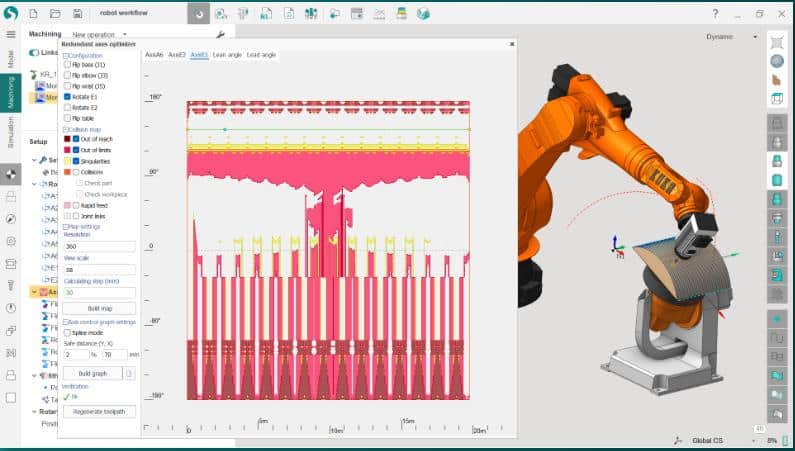Collapse the Axis control graph settings section

click(65, 322)
